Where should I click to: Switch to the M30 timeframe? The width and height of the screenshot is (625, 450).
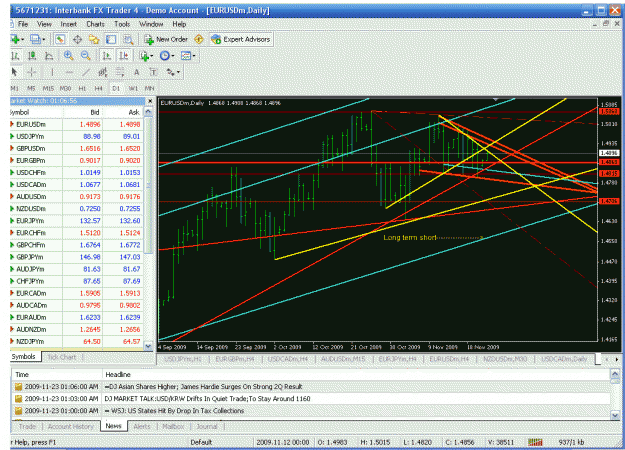65,88
